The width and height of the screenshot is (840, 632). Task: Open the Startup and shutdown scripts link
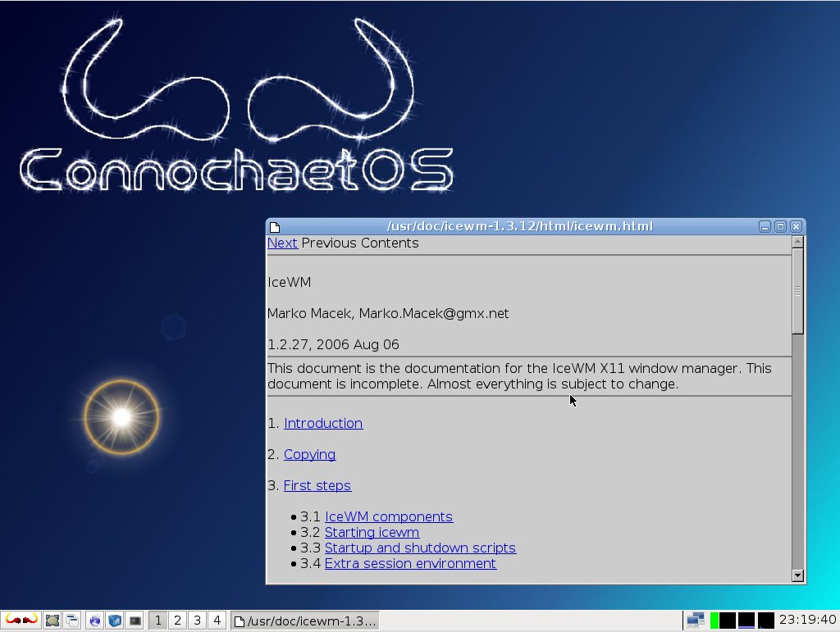pyautogui.click(x=420, y=548)
